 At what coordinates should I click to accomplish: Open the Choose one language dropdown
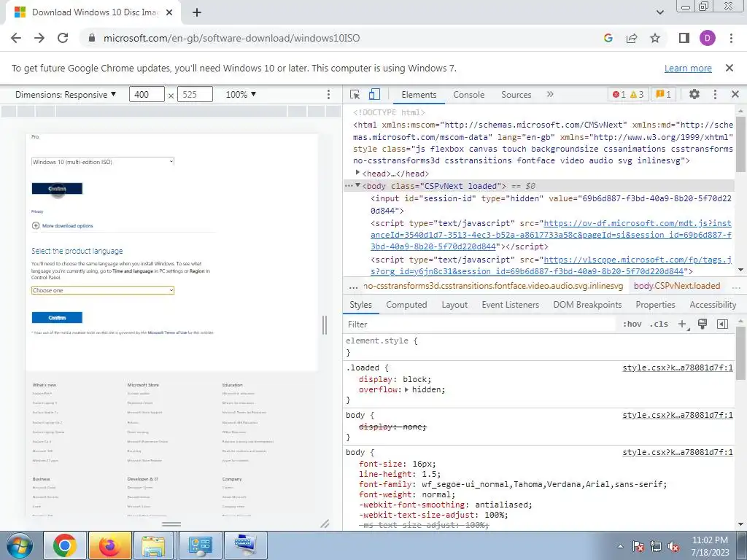(x=102, y=290)
